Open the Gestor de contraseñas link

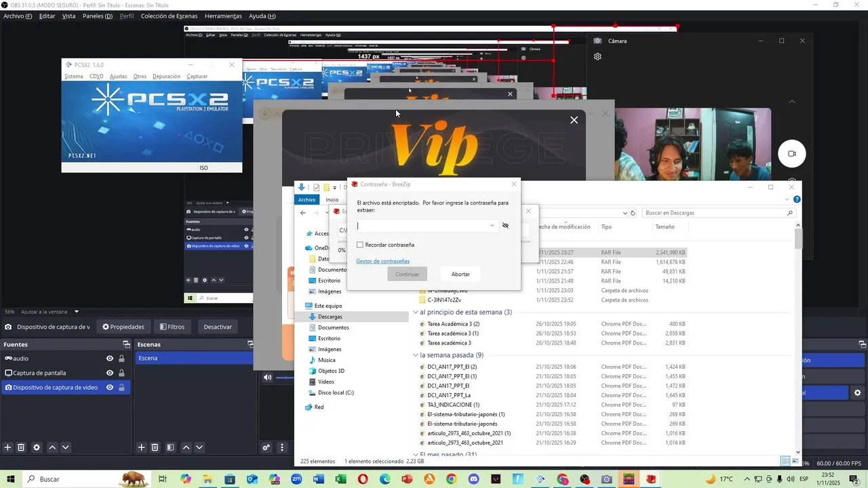point(382,261)
